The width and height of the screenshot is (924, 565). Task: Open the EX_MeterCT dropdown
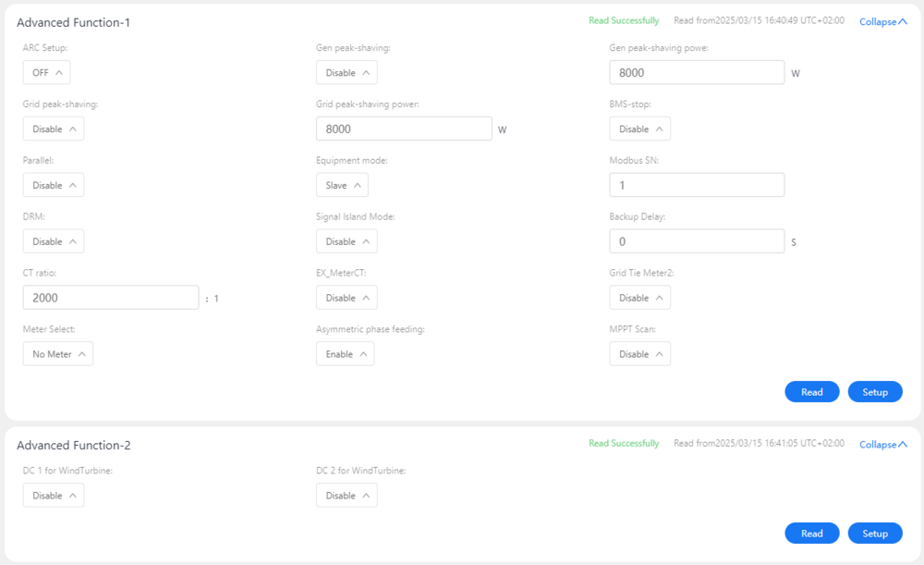(346, 298)
